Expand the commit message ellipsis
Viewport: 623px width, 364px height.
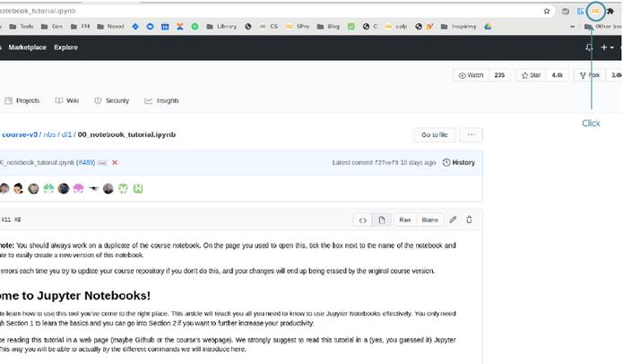[x=102, y=163]
